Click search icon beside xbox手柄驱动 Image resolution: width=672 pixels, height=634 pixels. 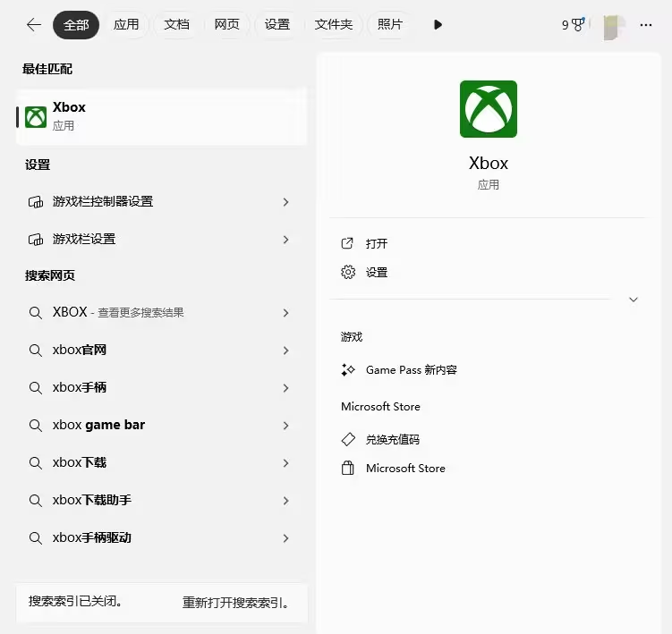(x=36, y=538)
